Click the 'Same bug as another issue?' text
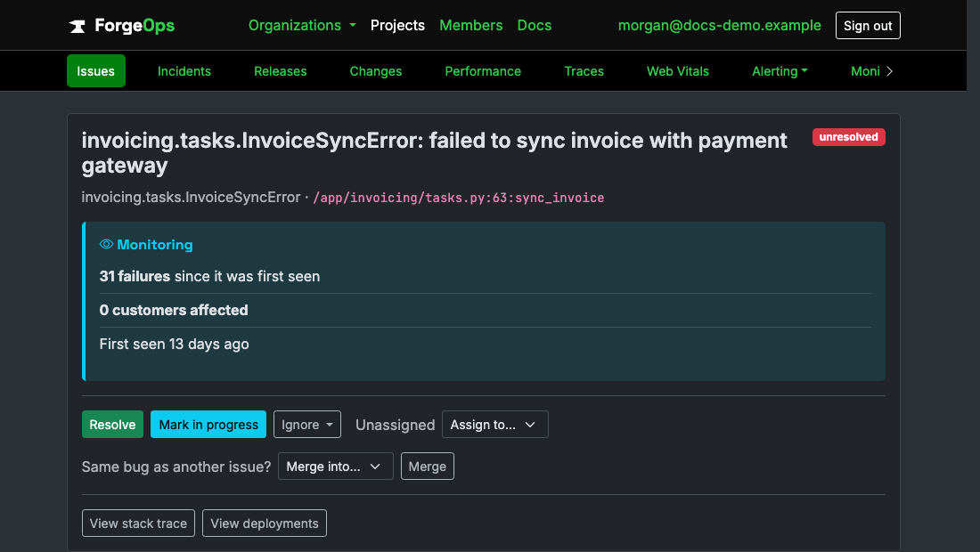The image size is (980, 552). click(x=176, y=467)
